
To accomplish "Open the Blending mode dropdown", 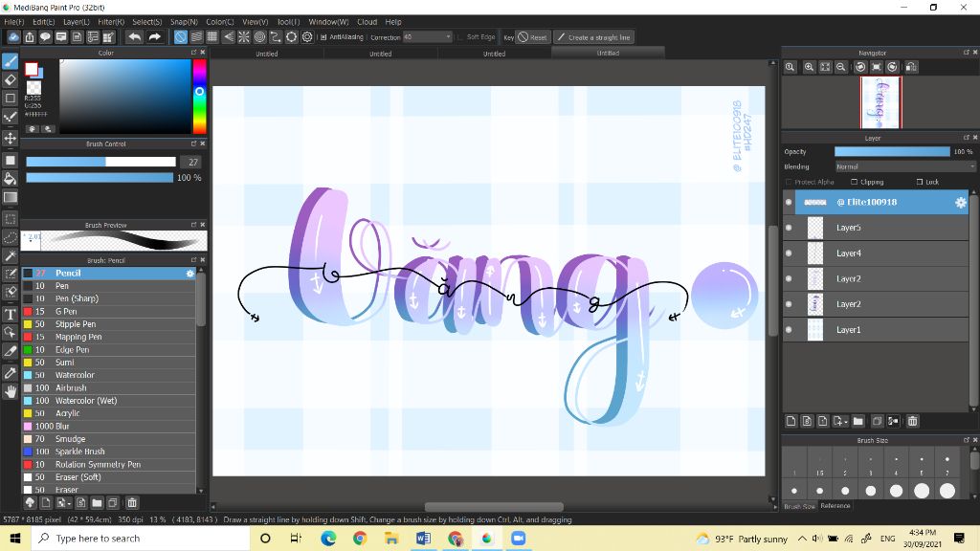I will pyautogui.click(x=905, y=166).
